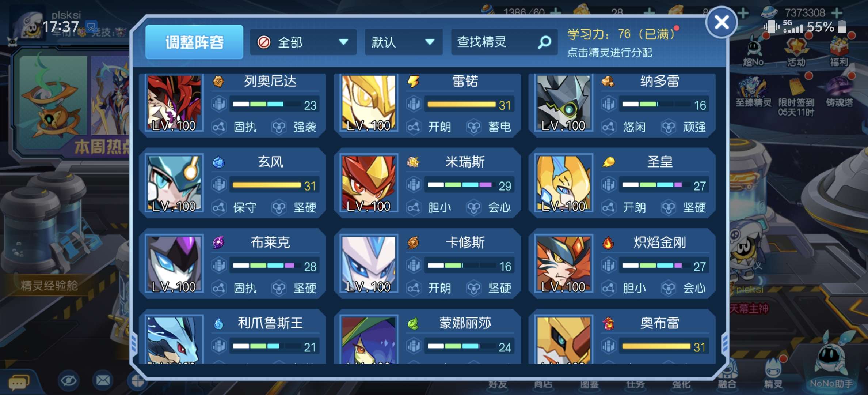Select the 玄风 spirit portrait
Viewport: 868px width, 395px height.
click(x=174, y=183)
